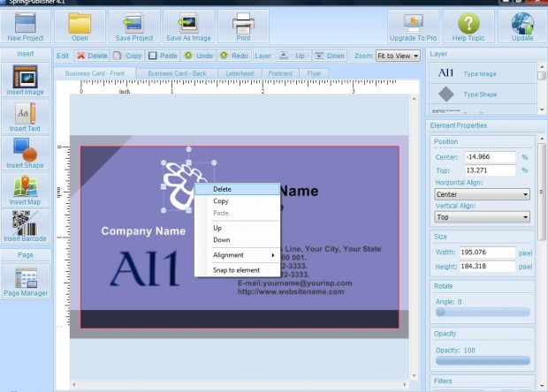548x392 pixels.
Task: Expand the Horizontal Align dropdown
Action: (482, 194)
